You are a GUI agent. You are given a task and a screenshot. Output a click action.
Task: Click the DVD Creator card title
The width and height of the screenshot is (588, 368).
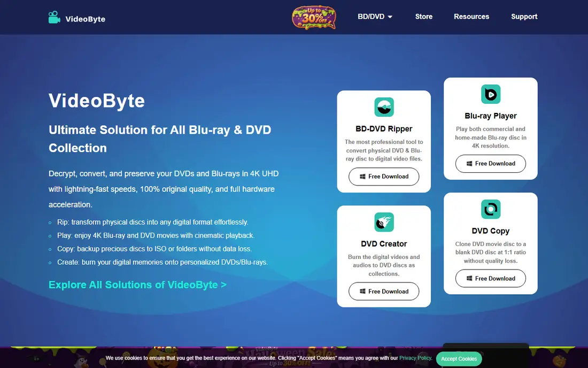pyautogui.click(x=384, y=244)
